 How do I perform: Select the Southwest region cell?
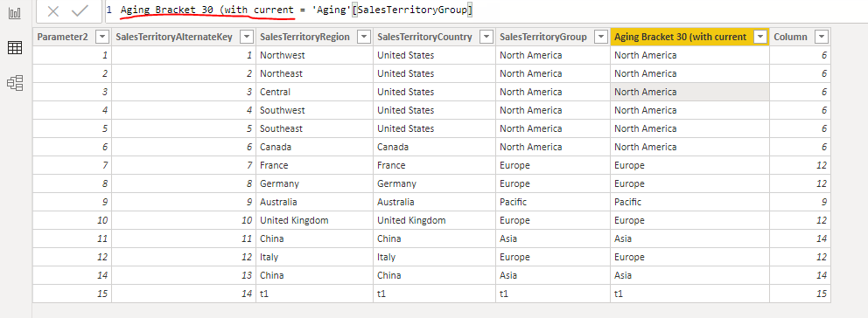[314, 110]
